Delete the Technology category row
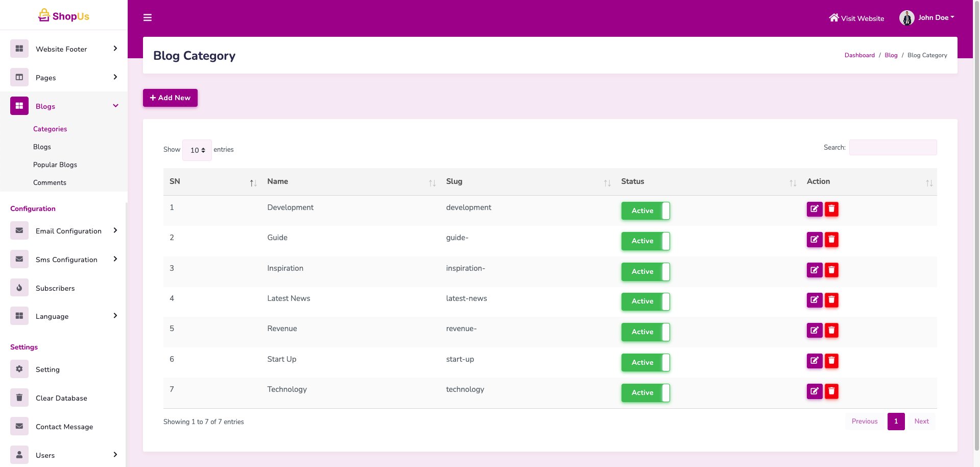The image size is (980, 467). pyautogui.click(x=831, y=391)
